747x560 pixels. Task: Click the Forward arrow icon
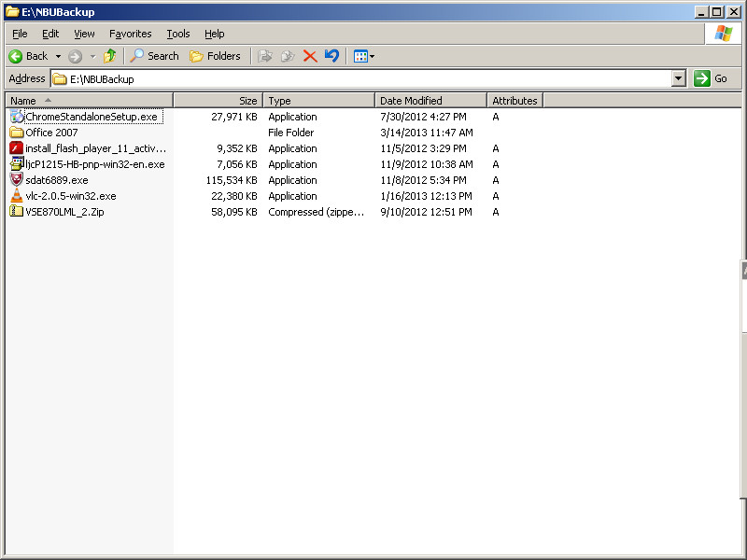(x=75, y=56)
